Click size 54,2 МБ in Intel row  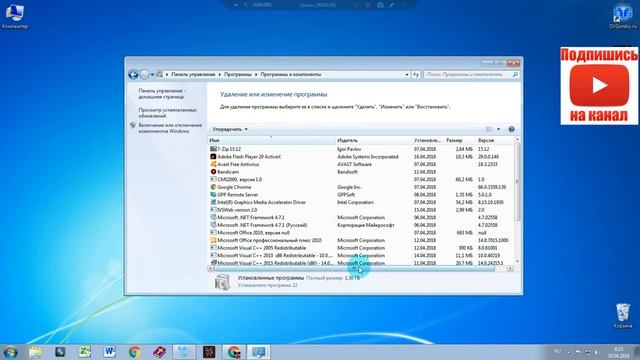[464, 202]
